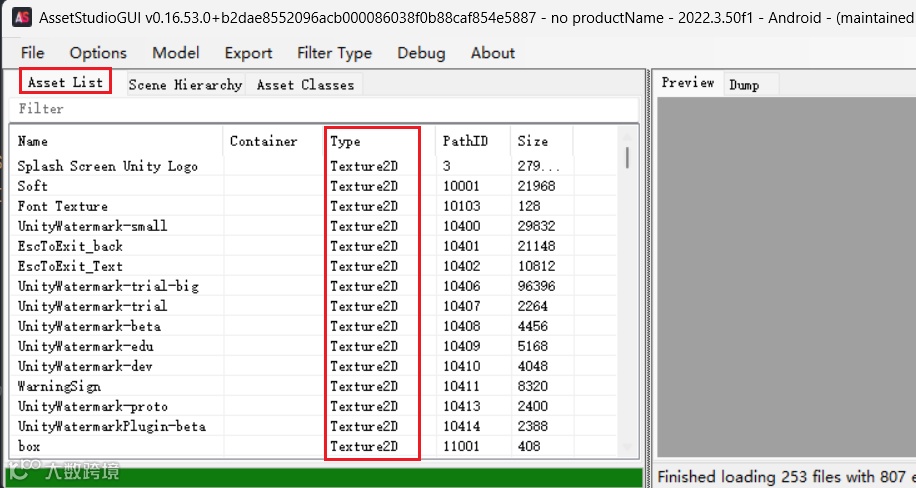Select the Font Texture asset

pos(63,206)
